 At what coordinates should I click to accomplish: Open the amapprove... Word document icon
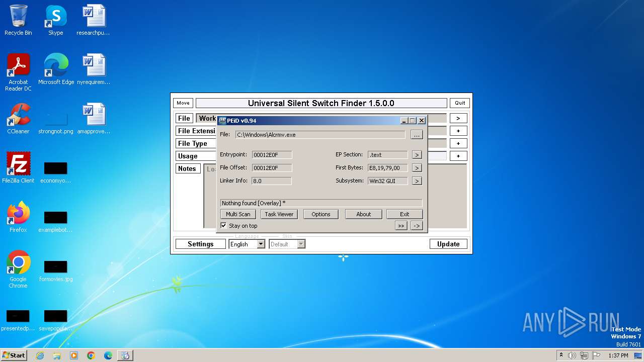(x=94, y=119)
